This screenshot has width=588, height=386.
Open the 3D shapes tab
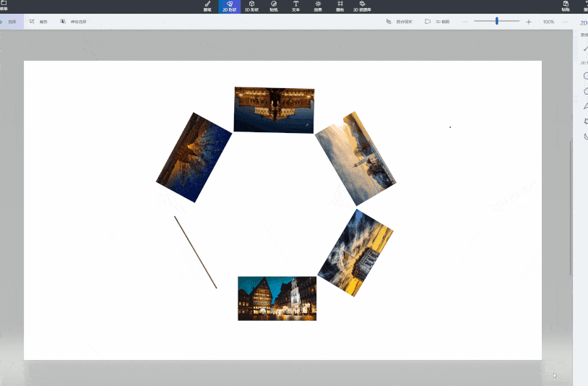point(251,7)
